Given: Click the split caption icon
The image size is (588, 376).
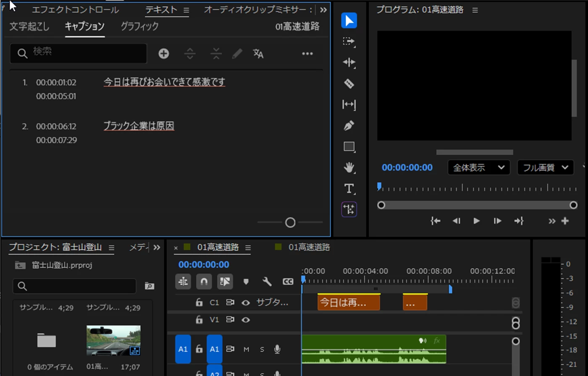Looking at the screenshot, I should (x=190, y=54).
